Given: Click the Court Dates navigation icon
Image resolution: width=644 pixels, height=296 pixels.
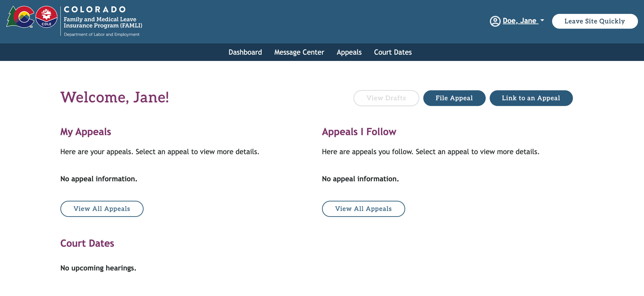Looking at the screenshot, I should [392, 52].
